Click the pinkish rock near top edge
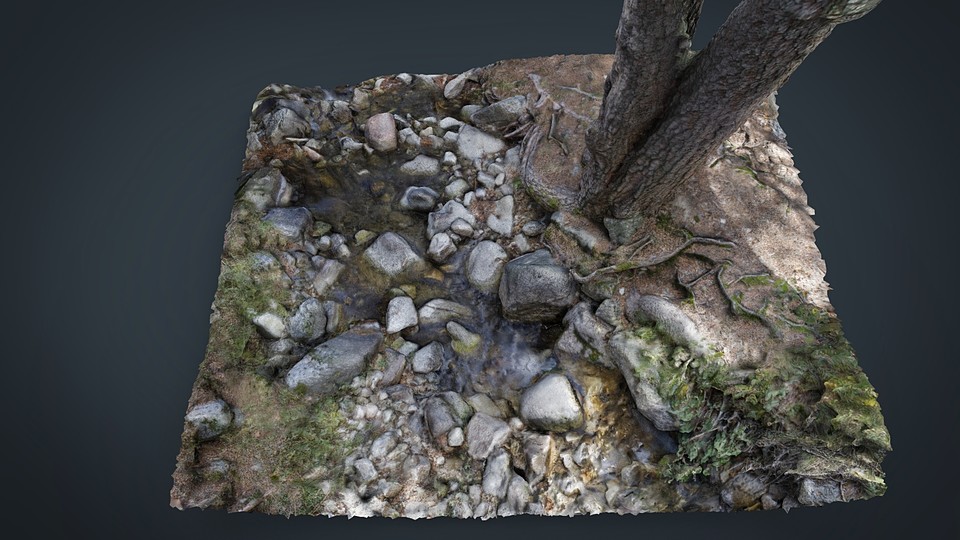Viewport: 960px width, 540px height. click(381, 132)
